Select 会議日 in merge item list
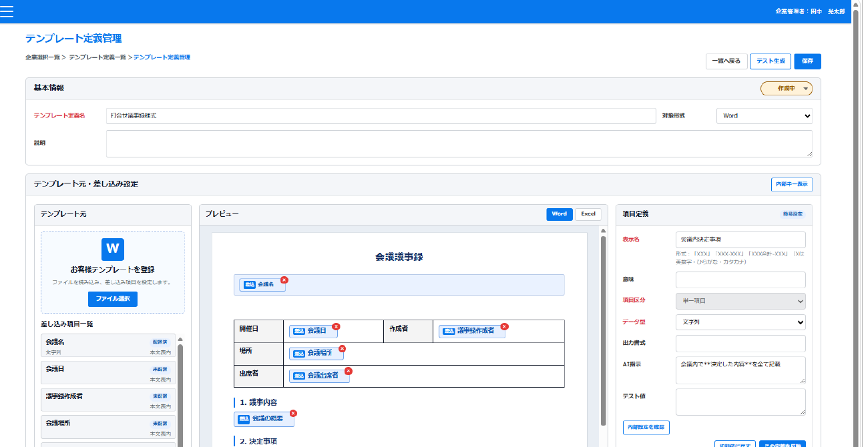This screenshot has height=447, width=868. click(107, 374)
